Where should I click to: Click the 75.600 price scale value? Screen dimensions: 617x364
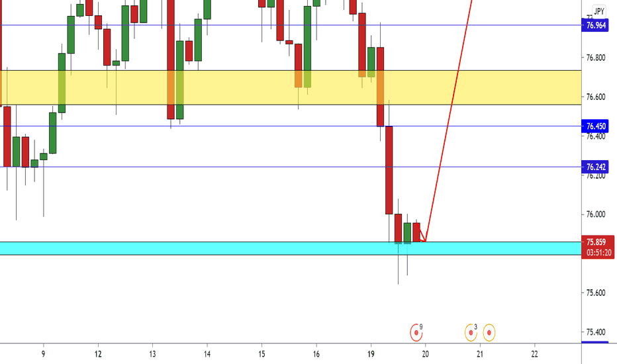(x=595, y=293)
